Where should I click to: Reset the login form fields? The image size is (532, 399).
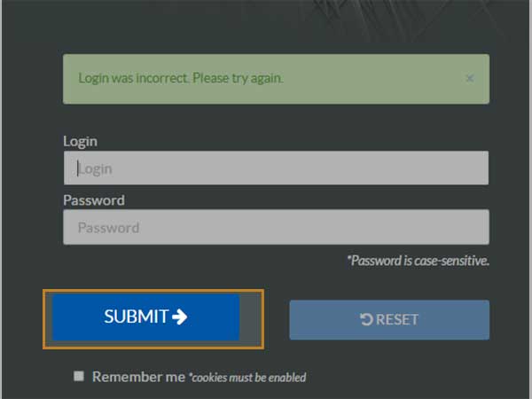point(389,319)
